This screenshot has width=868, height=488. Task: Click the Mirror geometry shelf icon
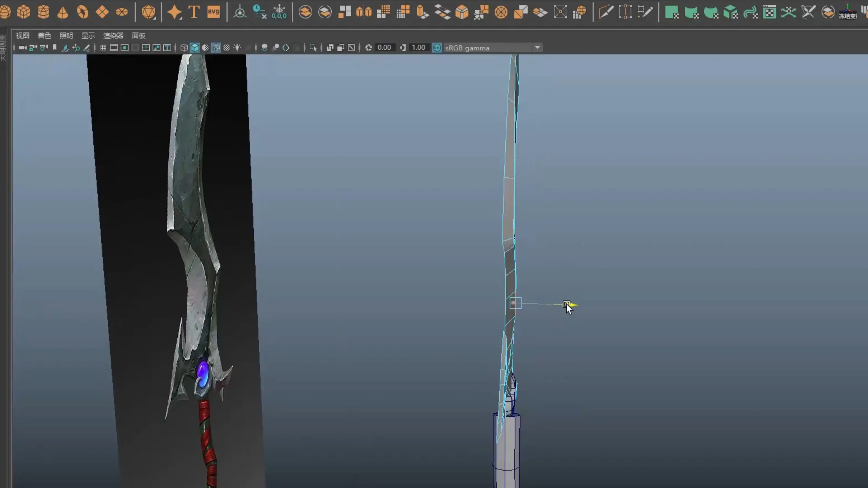pos(364,12)
